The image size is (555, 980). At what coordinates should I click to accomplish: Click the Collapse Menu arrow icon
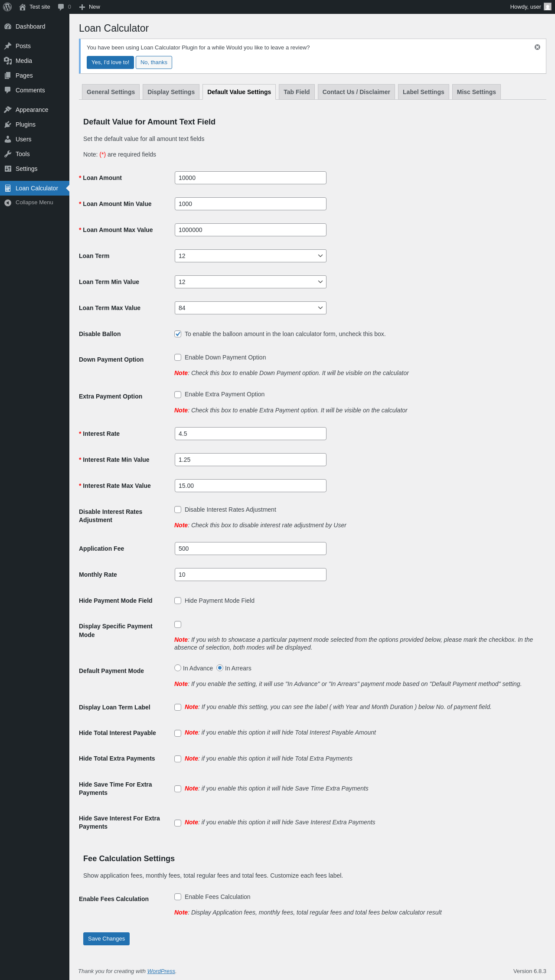coord(8,203)
